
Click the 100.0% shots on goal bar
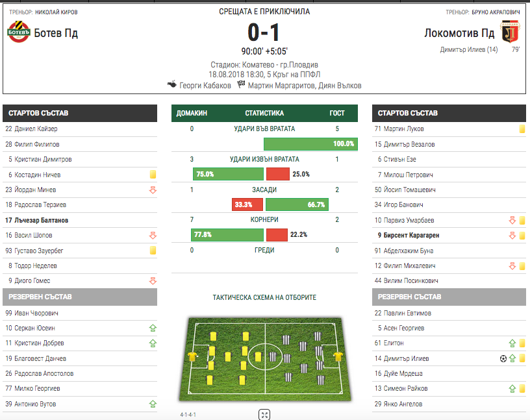tap(310, 144)
